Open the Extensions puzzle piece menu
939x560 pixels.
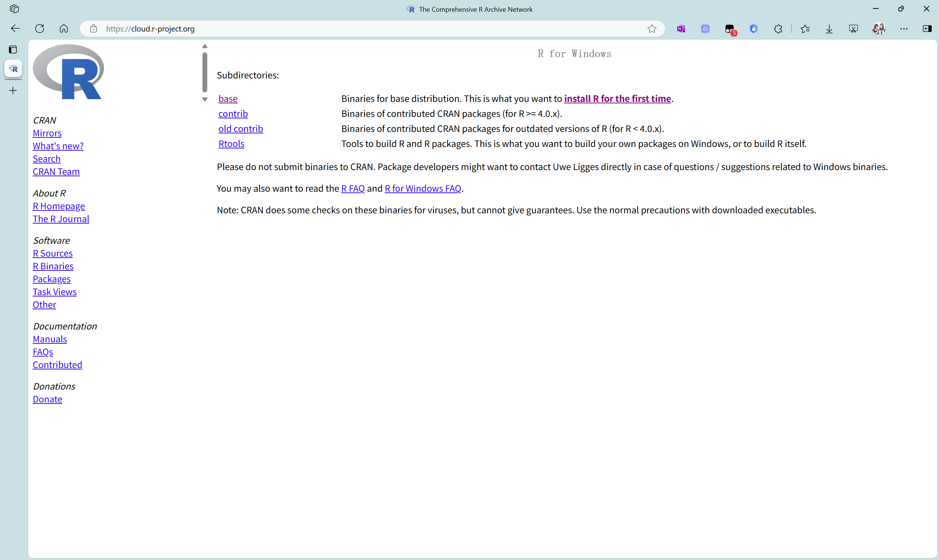click(778, 29)
